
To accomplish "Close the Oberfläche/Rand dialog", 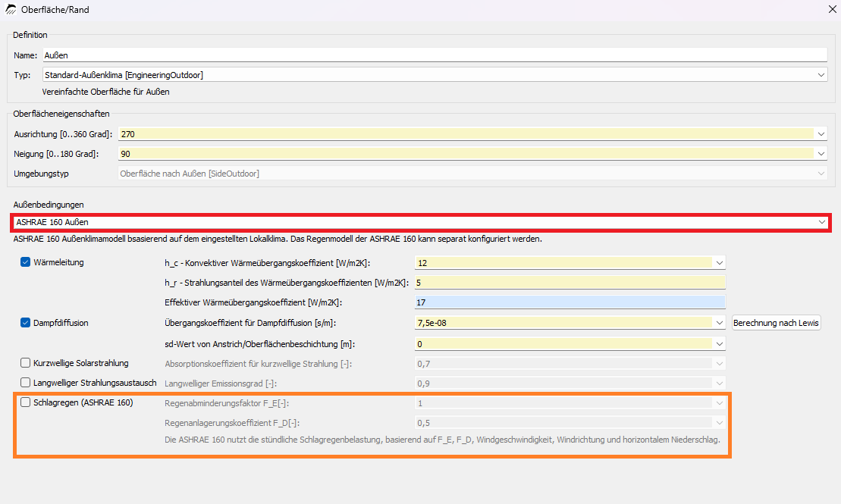I will [832, 10].
